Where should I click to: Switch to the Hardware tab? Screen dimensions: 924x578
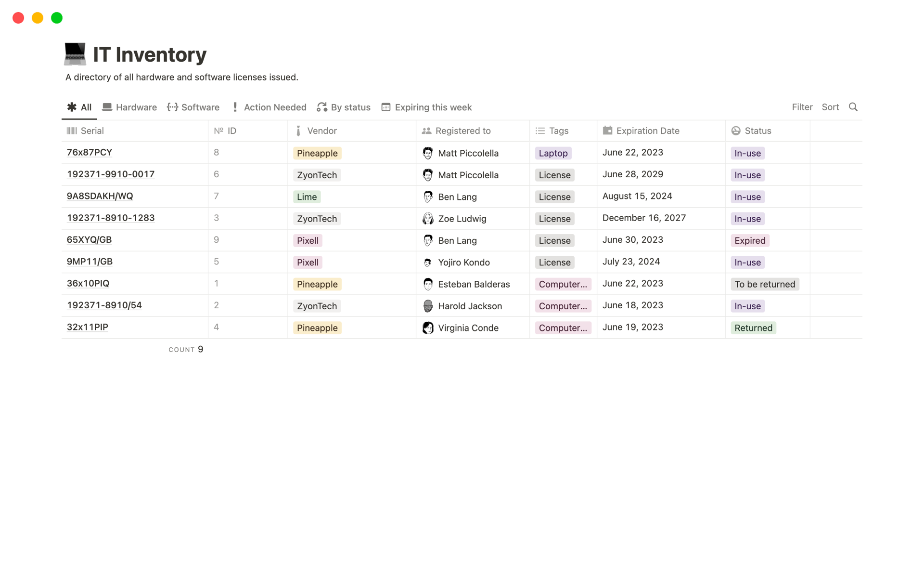(x=129, y=107)
